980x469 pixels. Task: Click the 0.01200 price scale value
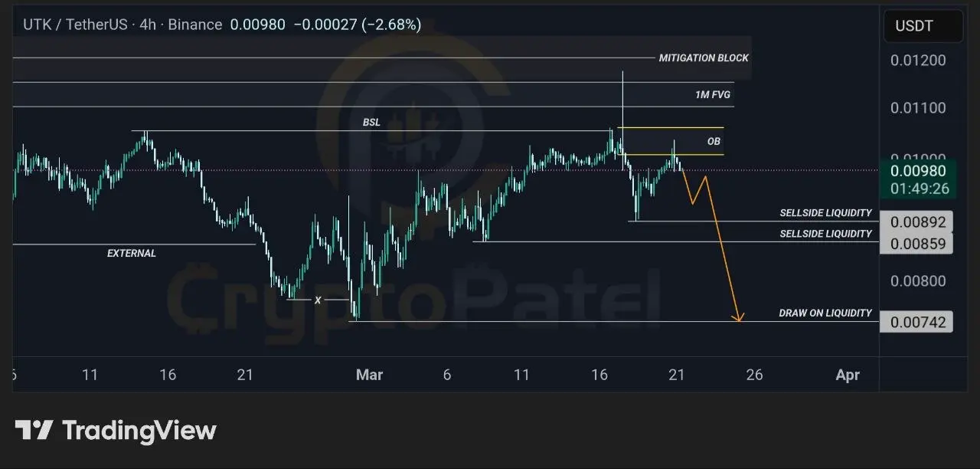point(918,61)
